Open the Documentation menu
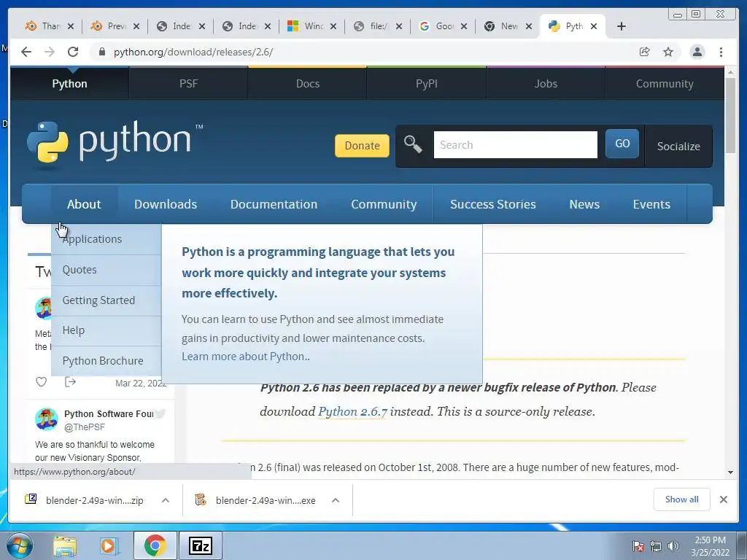 [274, 204]
